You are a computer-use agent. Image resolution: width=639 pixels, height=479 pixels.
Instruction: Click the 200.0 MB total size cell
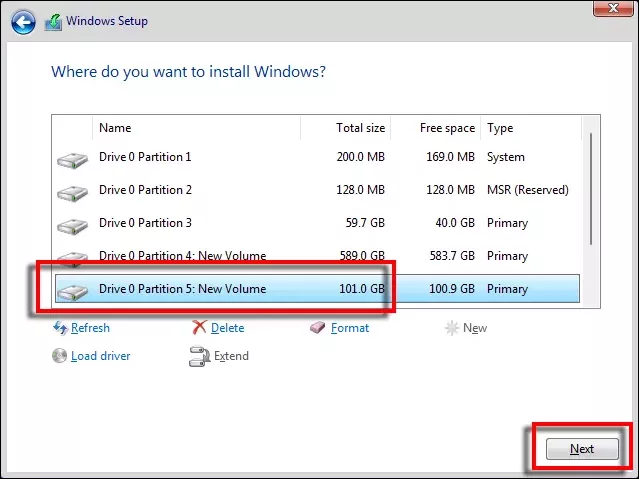[361, 157]
